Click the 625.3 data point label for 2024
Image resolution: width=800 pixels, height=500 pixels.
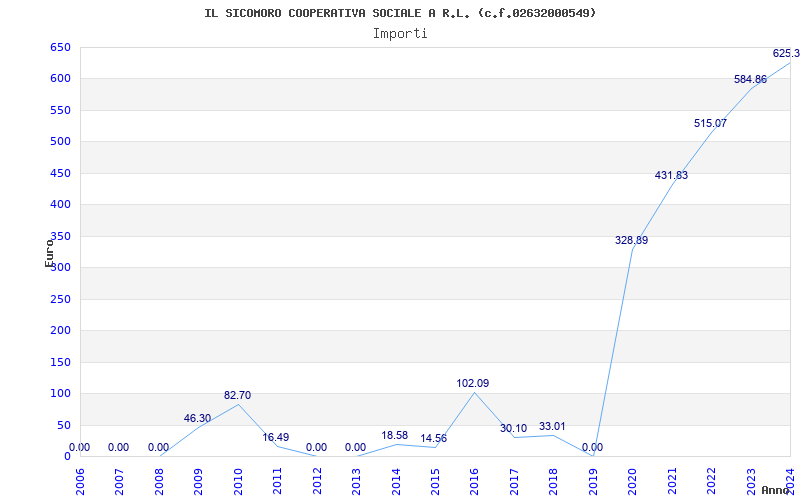click(786, 53)
